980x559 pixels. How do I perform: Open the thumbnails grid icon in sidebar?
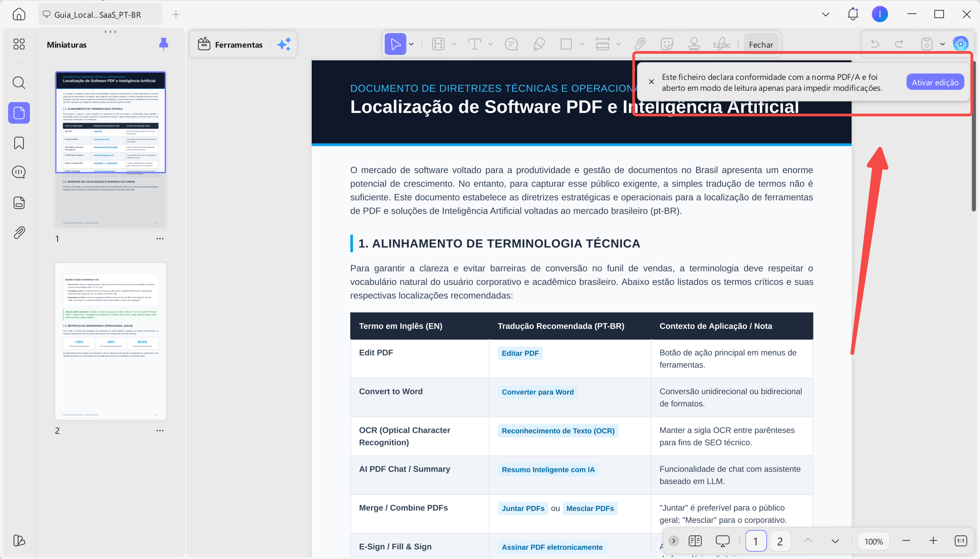pos(19,44)
